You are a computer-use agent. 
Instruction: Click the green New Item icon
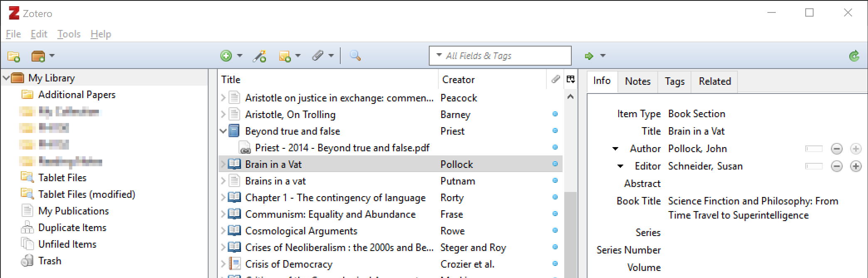pyautogui.click(x=226, y=56)
